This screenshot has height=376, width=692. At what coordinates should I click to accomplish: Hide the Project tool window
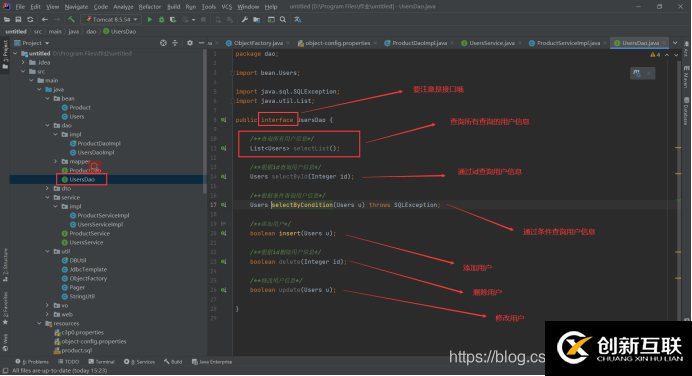[201, 43]
